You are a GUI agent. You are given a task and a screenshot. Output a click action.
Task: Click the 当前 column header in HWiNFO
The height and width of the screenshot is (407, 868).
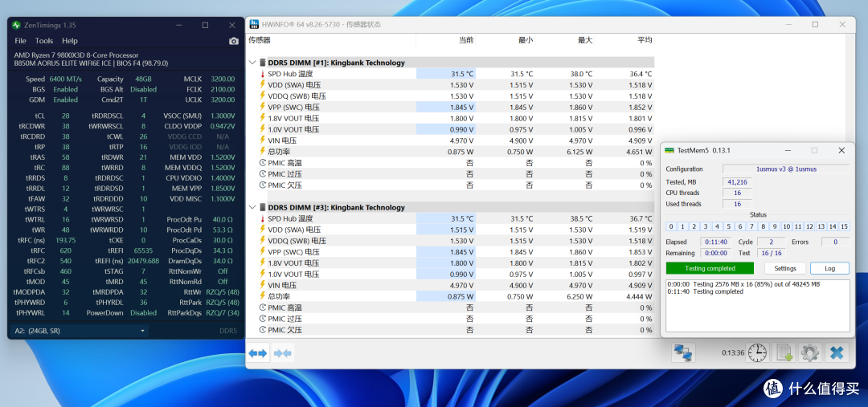[x=466, y=40]
